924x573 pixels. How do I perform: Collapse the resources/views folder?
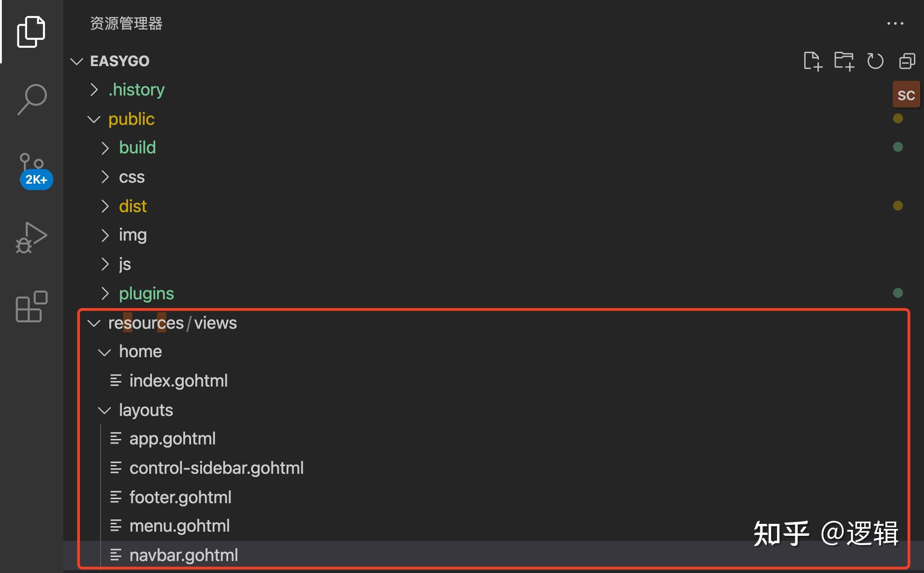pyautogui.click(x=172, y=323)
